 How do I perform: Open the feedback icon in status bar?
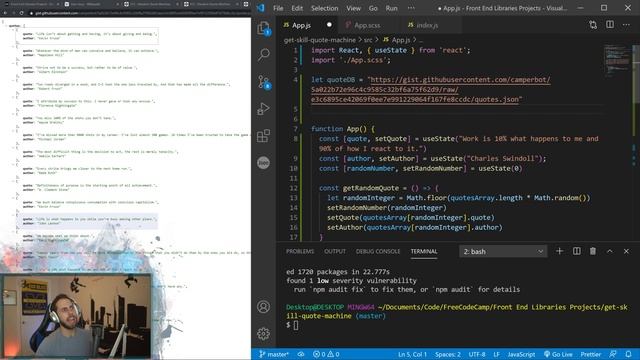(613, 354)
